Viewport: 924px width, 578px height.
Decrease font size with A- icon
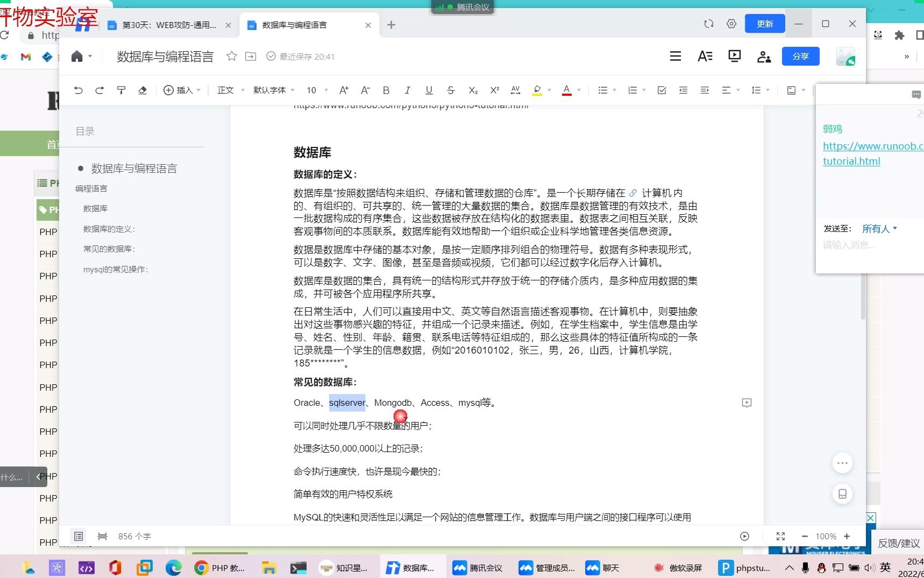pos(365,90)
